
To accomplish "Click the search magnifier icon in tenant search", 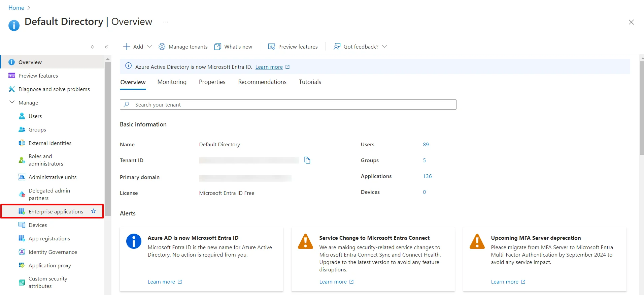I will [x=127, y=105].
